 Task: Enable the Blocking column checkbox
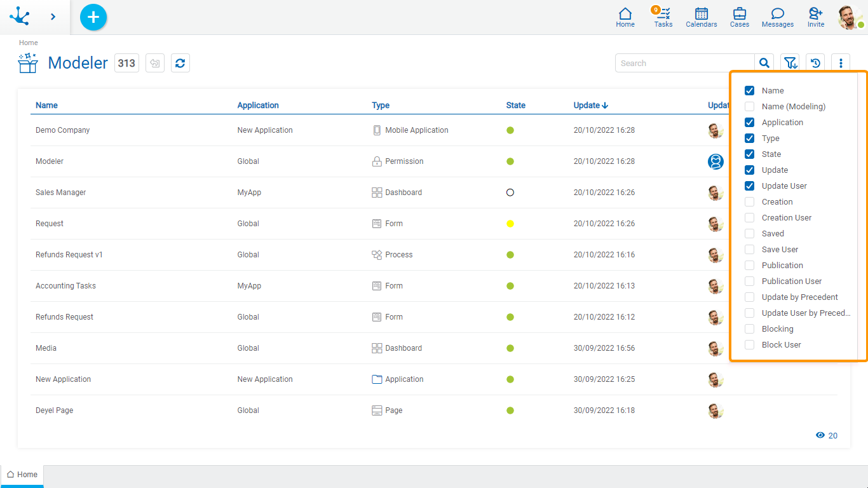coord(749,329)
